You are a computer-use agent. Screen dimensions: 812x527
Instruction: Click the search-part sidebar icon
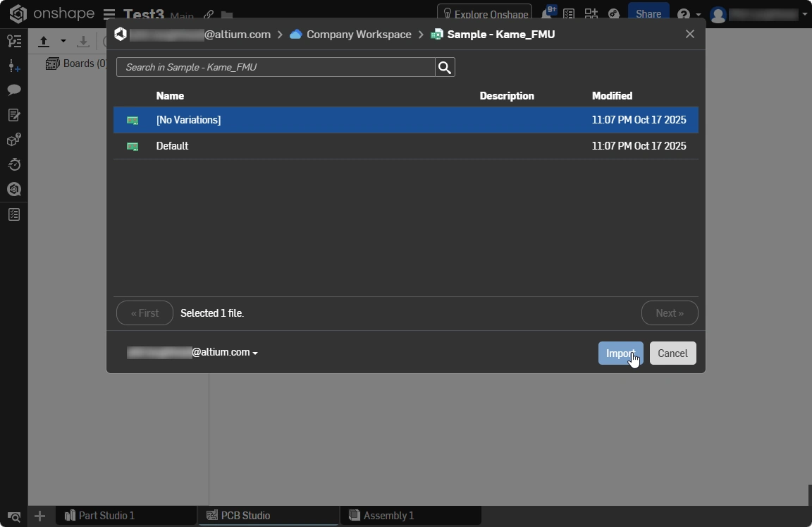[x=14, y=189]
